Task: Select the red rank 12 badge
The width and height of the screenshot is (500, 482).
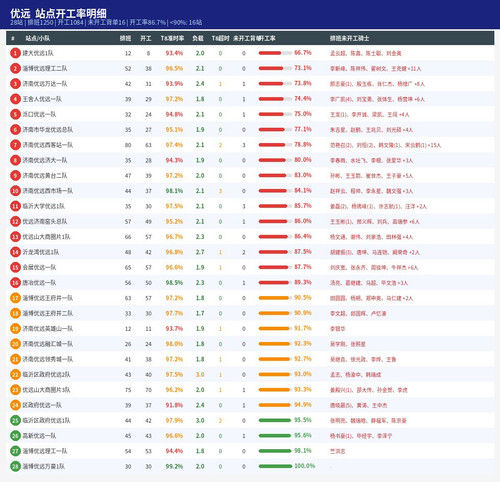Action: pos(15,222)
